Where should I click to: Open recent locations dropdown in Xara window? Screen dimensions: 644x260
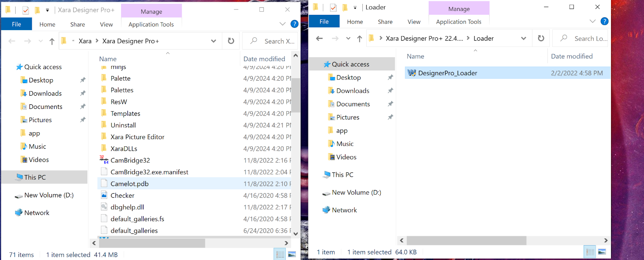(x=41, y=41)
